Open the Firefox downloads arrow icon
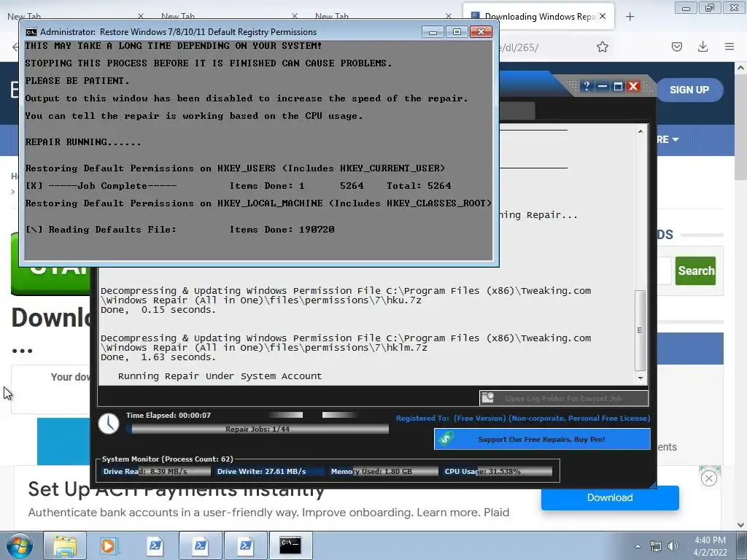Viewport: 747px width, 560px height. [703, 47]
